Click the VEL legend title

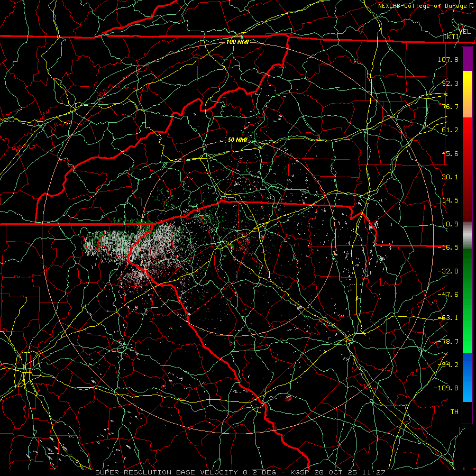point(464,31)
